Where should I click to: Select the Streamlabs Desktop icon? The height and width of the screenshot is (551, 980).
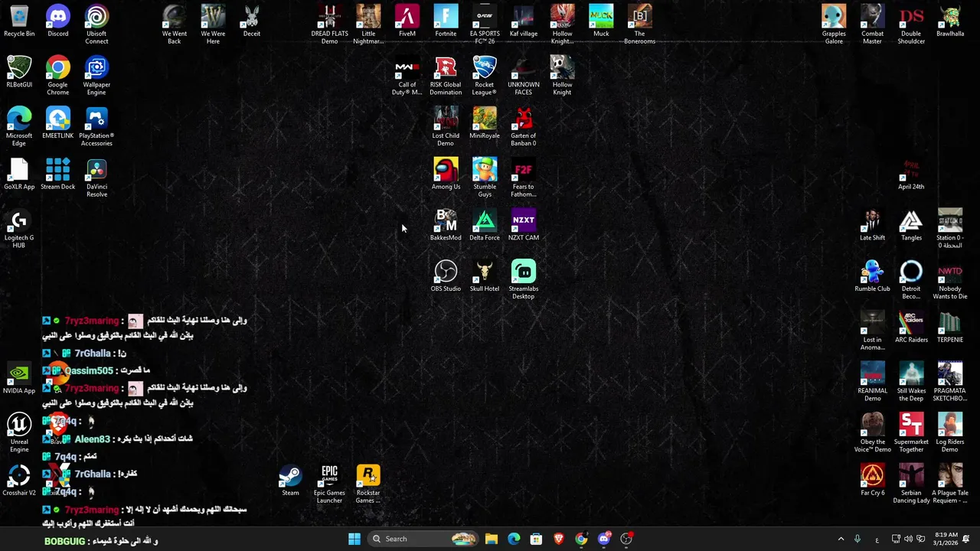pyautogui.click(x=524, y=280)
